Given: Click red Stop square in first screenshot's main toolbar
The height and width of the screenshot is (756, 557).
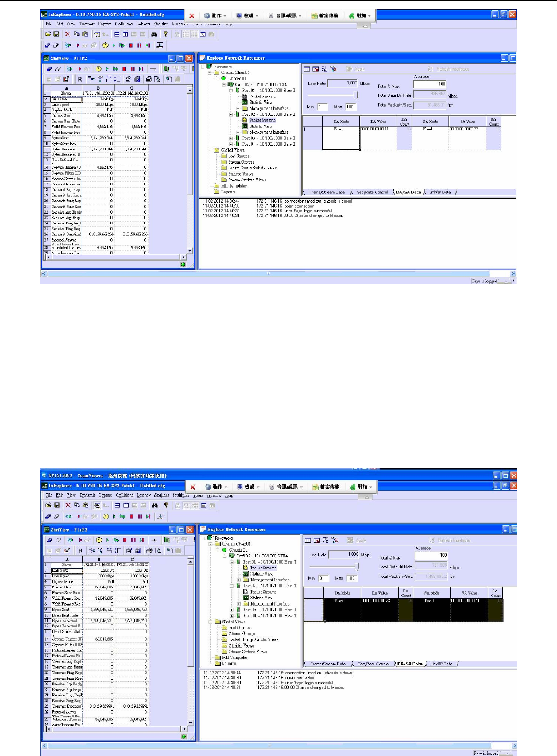Looking at the screenshot, I should click(x=131, y=45).
